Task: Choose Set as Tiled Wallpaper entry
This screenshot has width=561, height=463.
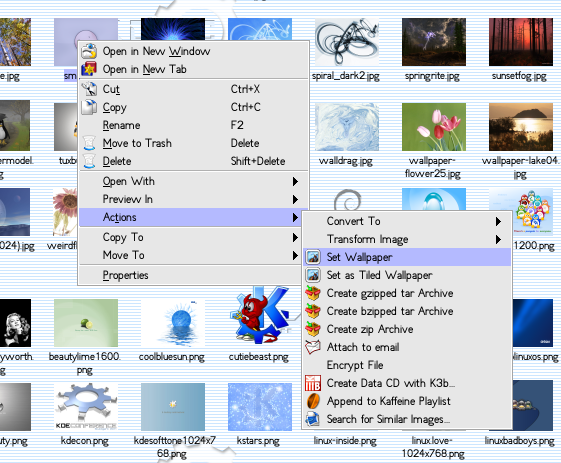Action: pos(407,275)
